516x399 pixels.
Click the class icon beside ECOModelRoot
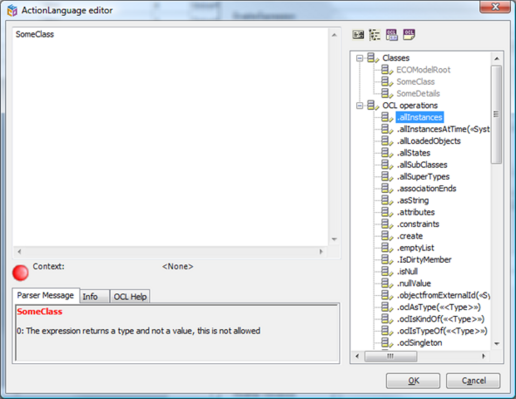(386, 70)
